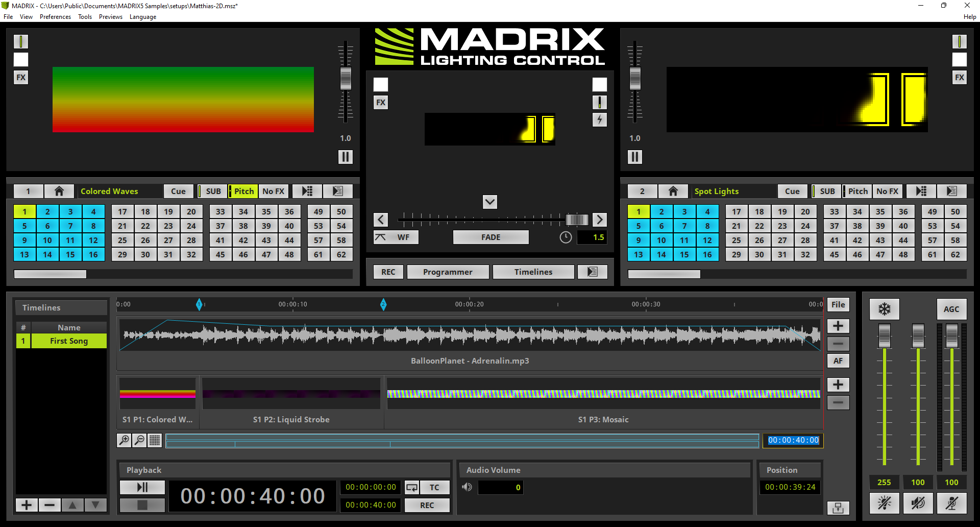Toggle left deck blackout indicator at top

pyautogui.click(x=21, y=41)
